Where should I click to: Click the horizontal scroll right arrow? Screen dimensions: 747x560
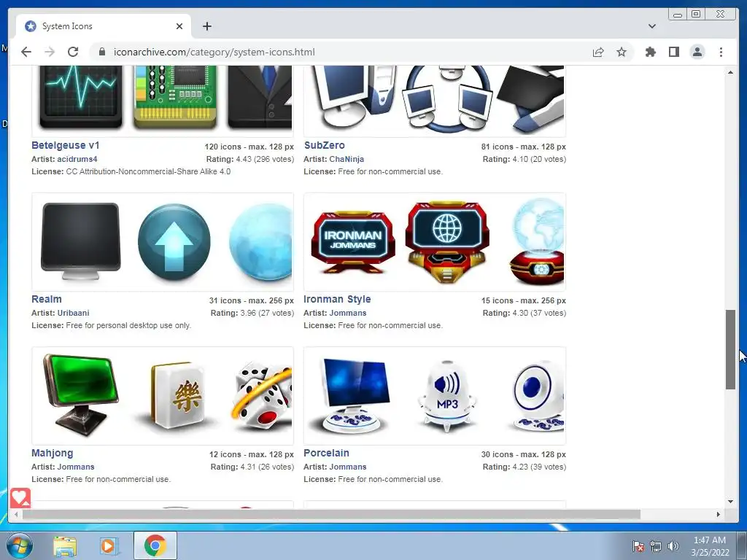(719, 514)
